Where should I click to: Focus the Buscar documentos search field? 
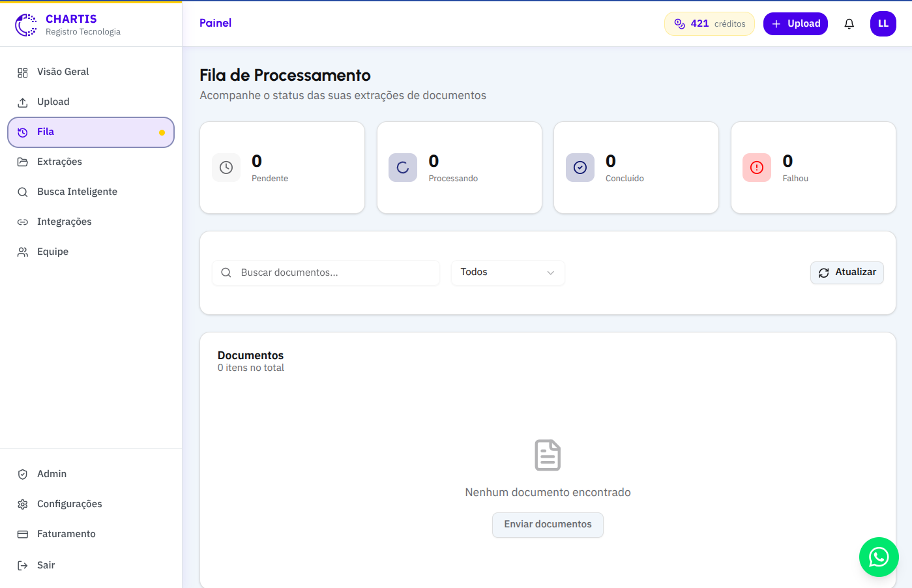(326, 272)
